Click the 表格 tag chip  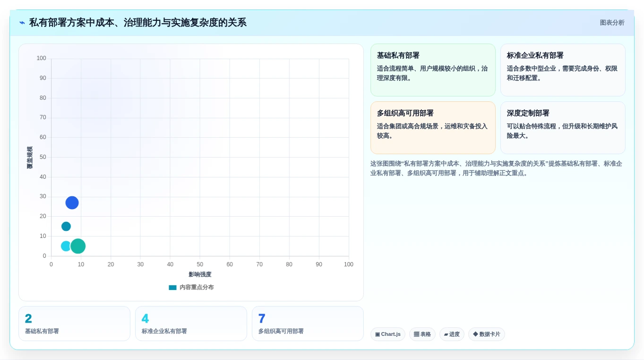click(422, 334)
